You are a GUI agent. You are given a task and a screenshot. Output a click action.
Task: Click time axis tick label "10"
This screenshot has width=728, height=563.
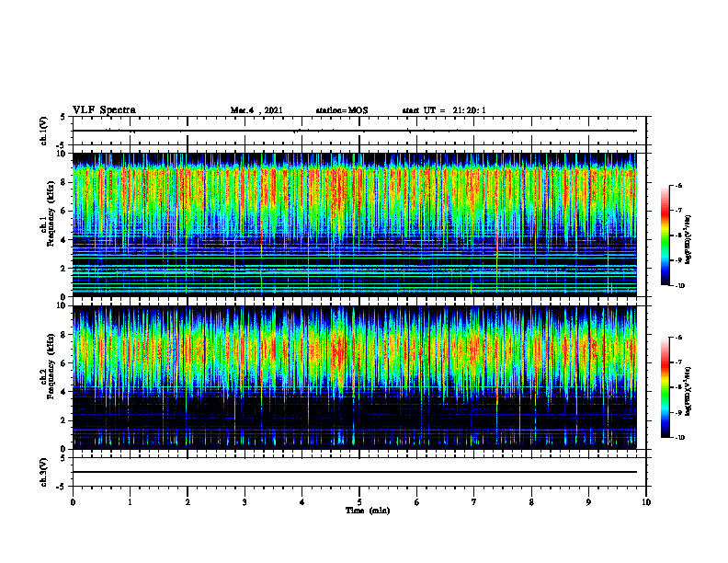646,502
